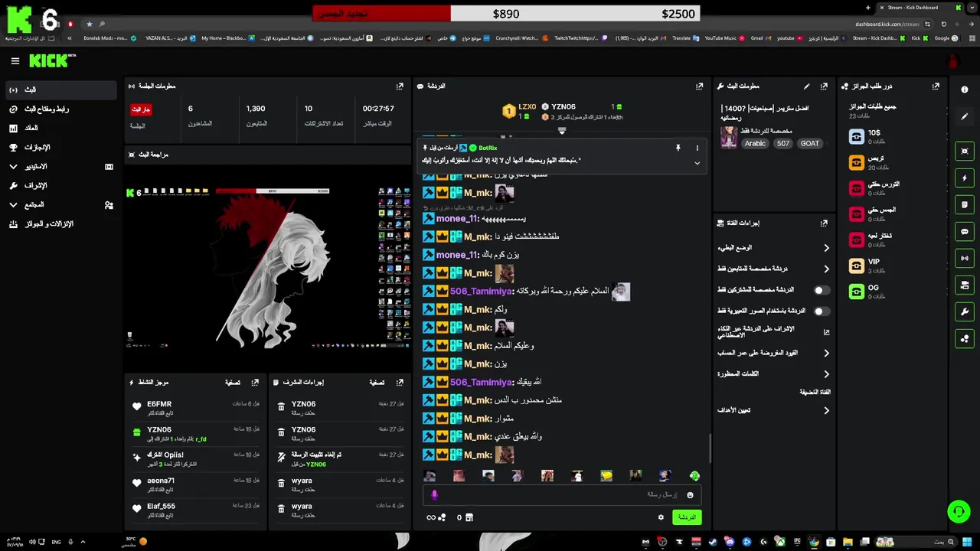Open الإشراف (moderation) in the sidebar
This screenshot has width=980, height=551.
click(61, 185)
